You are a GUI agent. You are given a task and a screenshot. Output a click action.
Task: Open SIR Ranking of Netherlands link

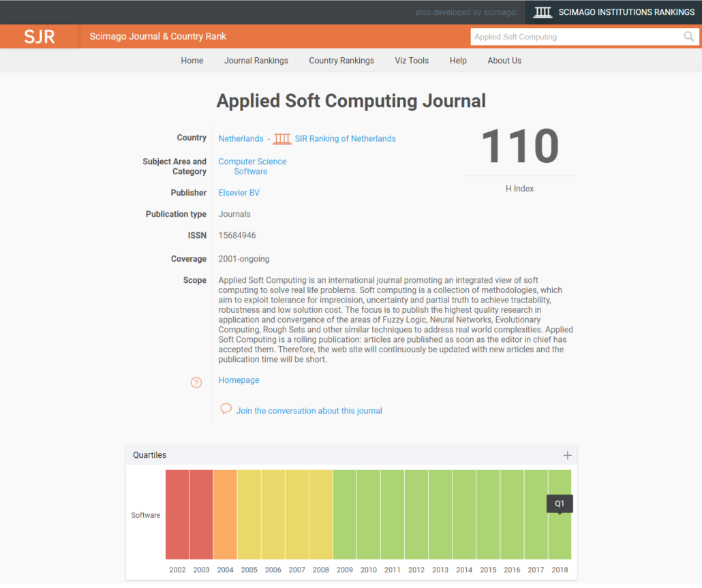coord(345,139)
